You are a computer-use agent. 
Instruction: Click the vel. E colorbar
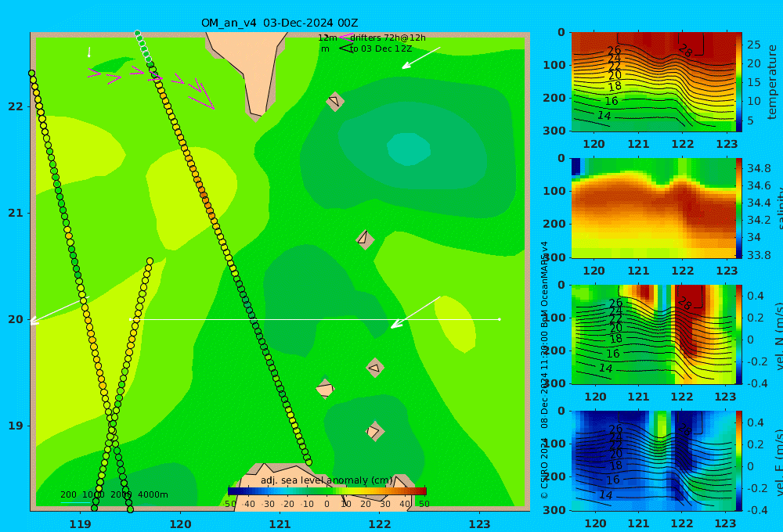coord(739,461)
